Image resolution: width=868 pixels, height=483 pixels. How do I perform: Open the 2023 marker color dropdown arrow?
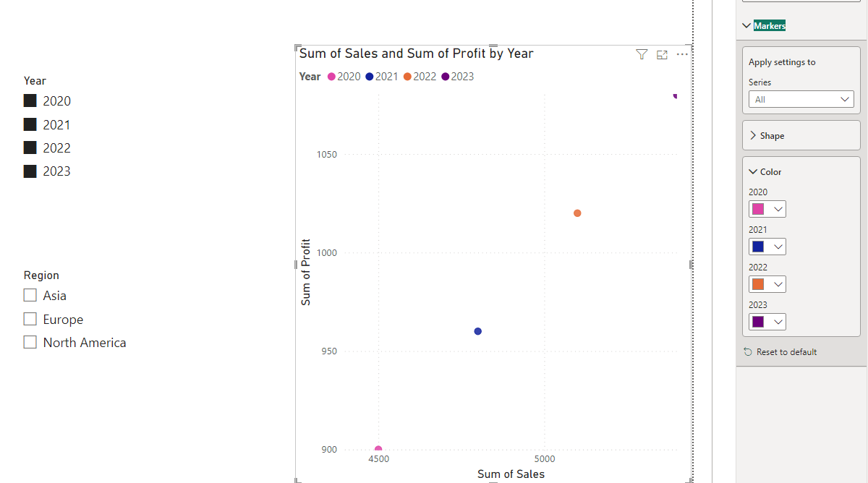pyautogui.click(x=778, y=322)
